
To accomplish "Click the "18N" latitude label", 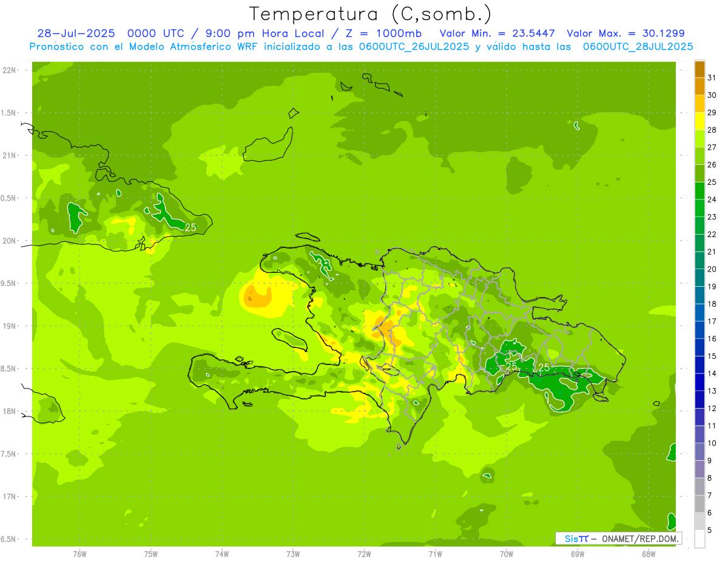I will coord(9,411).
